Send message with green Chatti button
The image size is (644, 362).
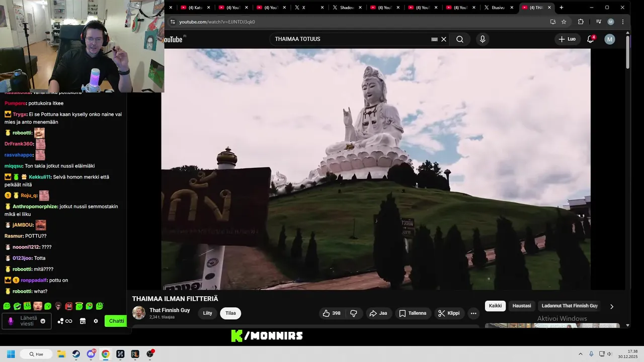(x=116, y=321)
